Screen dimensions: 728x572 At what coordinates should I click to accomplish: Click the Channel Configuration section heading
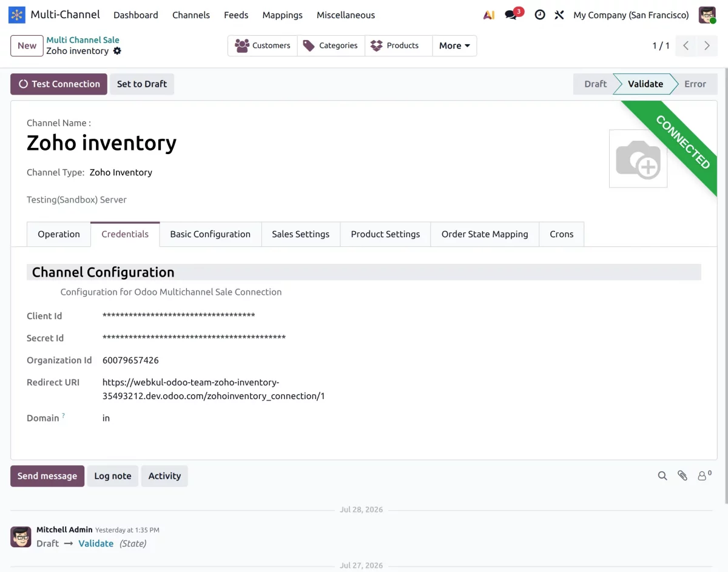click(x=103, y=272)
